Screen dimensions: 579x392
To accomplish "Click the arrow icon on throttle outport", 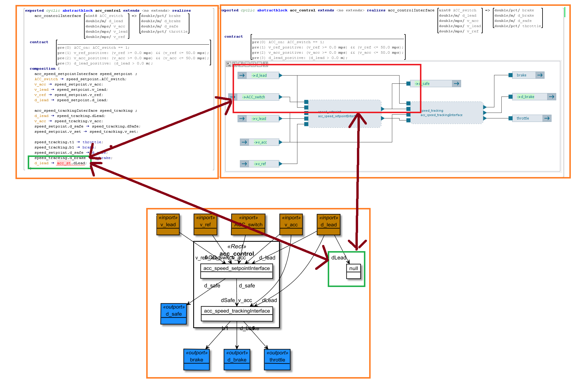I will (x=547, y=118).
